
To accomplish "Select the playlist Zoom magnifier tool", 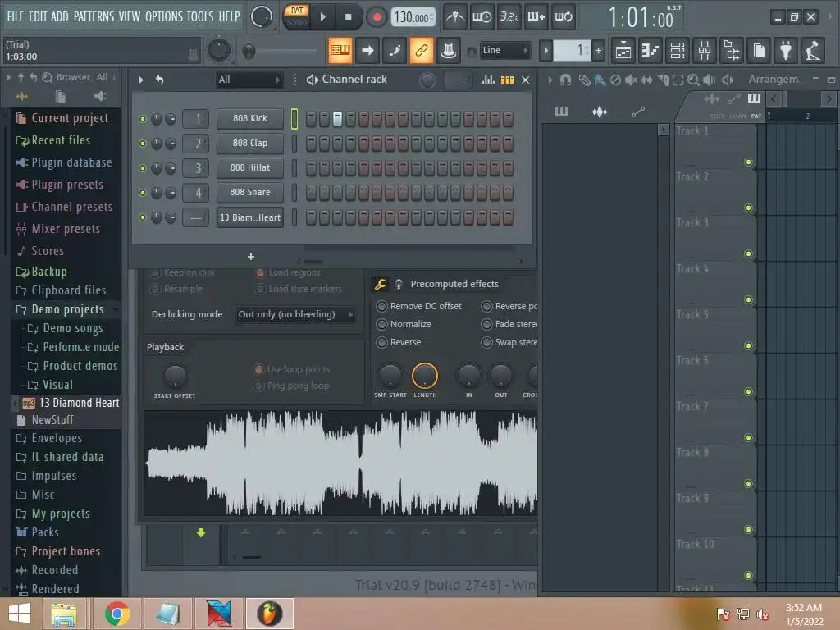I will [x=693, y=80].
